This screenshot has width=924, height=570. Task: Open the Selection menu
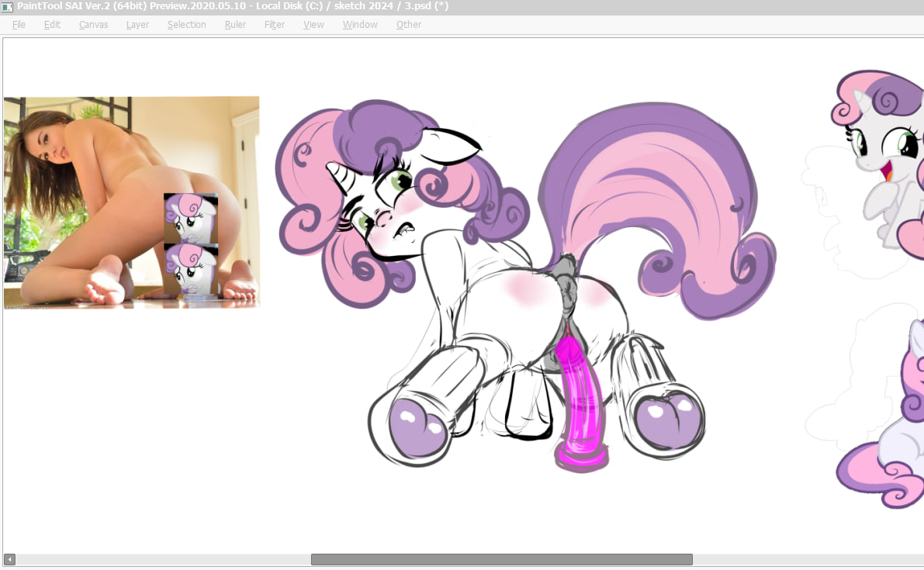tap(186, 25)
